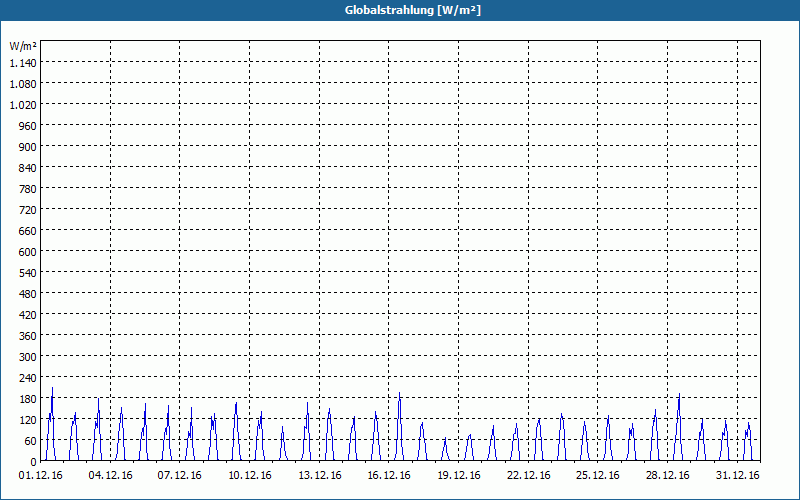Select the 10.12.16 date label

pyautogui.click(x=249, y=476)
